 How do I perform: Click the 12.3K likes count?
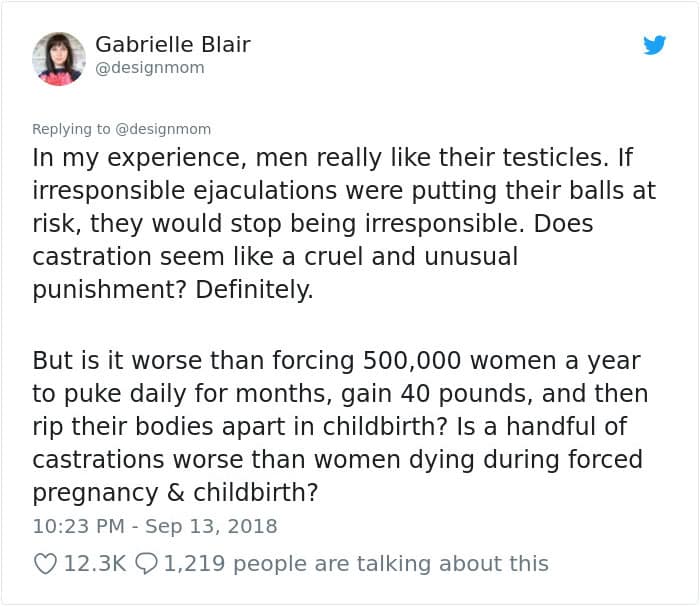(95, 564)
